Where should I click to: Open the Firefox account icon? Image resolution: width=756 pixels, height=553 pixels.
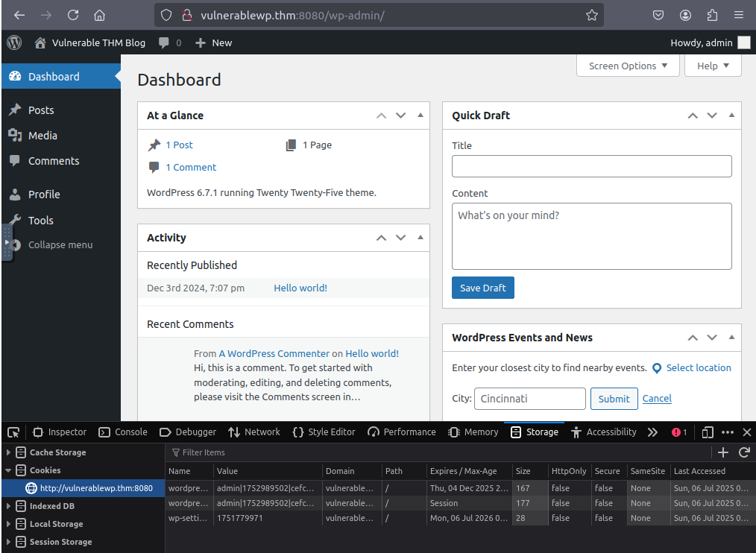[685, 16]
